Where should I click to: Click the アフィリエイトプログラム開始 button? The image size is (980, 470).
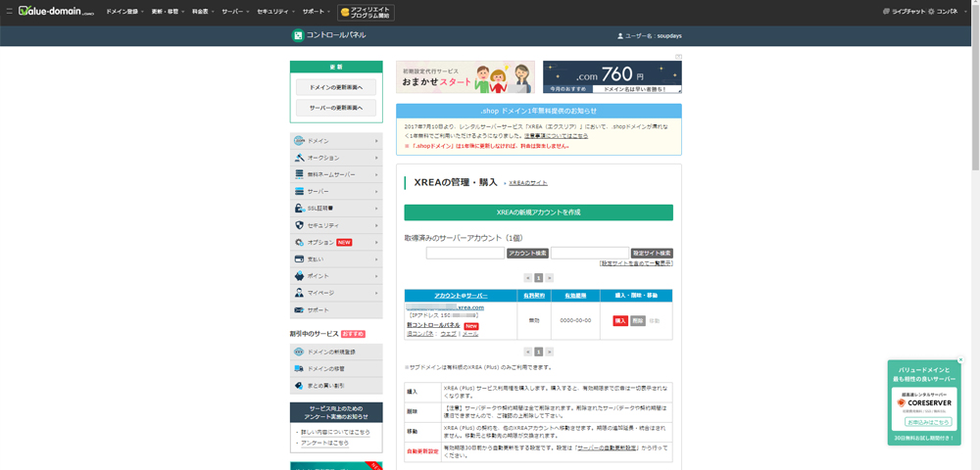[367, 13]
